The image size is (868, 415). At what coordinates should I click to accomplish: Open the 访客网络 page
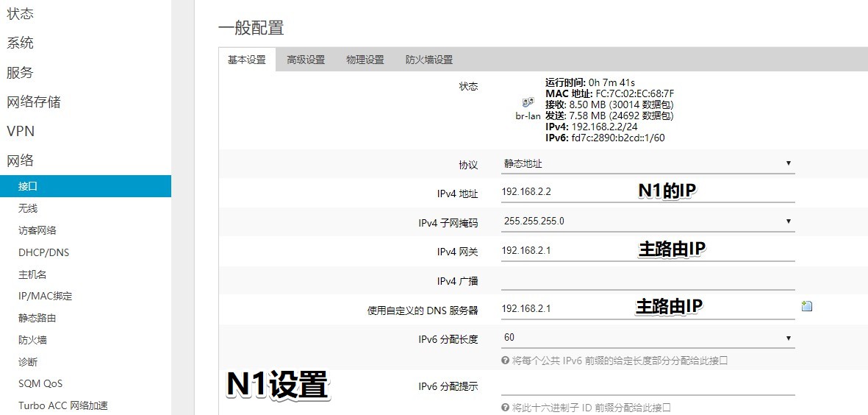[x=37, y=230]
